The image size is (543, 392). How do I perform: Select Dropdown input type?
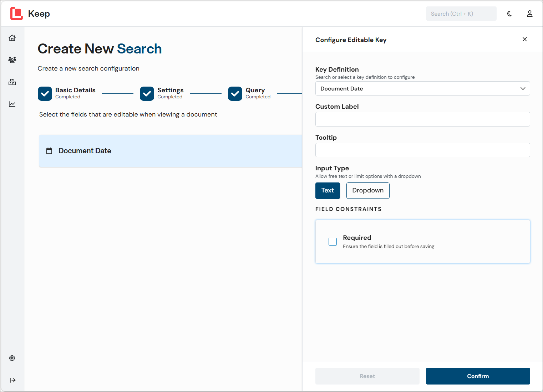point(368,191)
